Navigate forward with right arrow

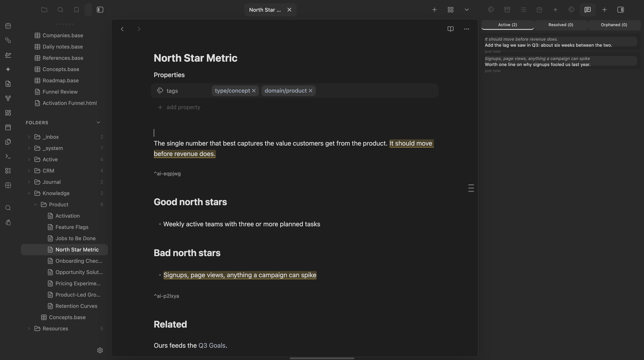pyautogui.click(x=139, y=29)
